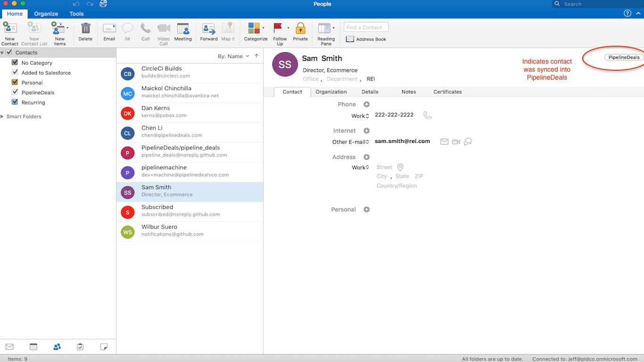Change the address Work type selector
Viewport: 644px width, 362px height.
tap(361, 167)
